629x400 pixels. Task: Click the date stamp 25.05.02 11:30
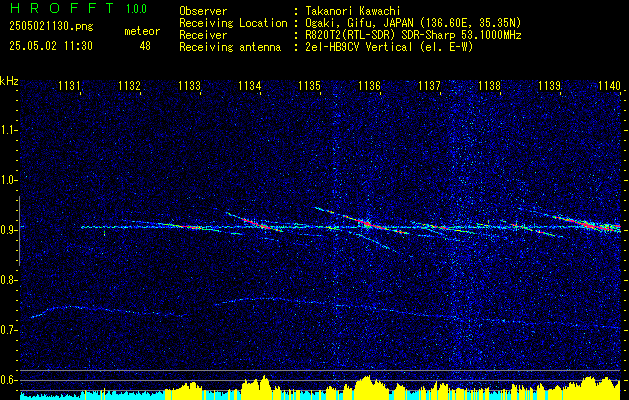(51, 46)
